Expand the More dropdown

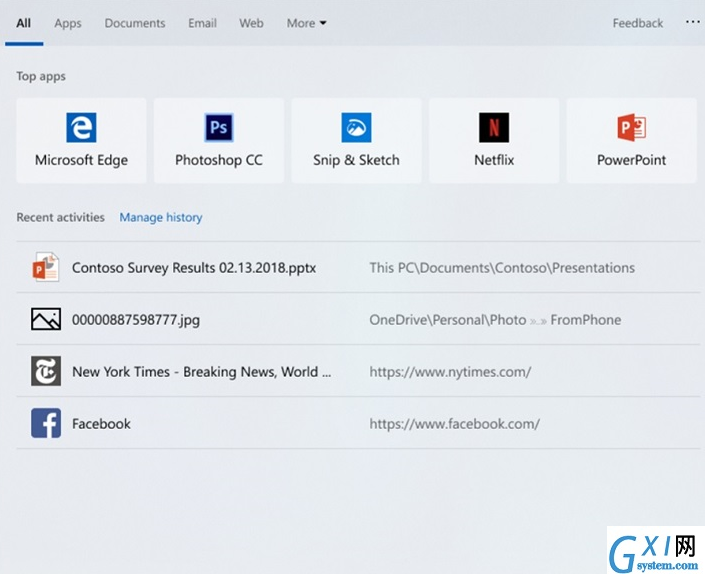click(307, 23)
